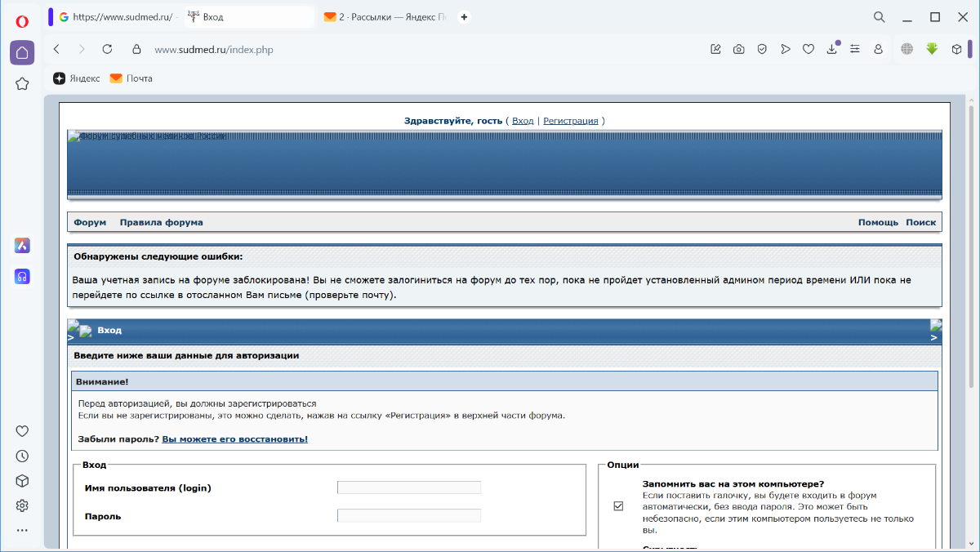Open the Поиск link
Screen dimensions: 980x552
(921, 222)
